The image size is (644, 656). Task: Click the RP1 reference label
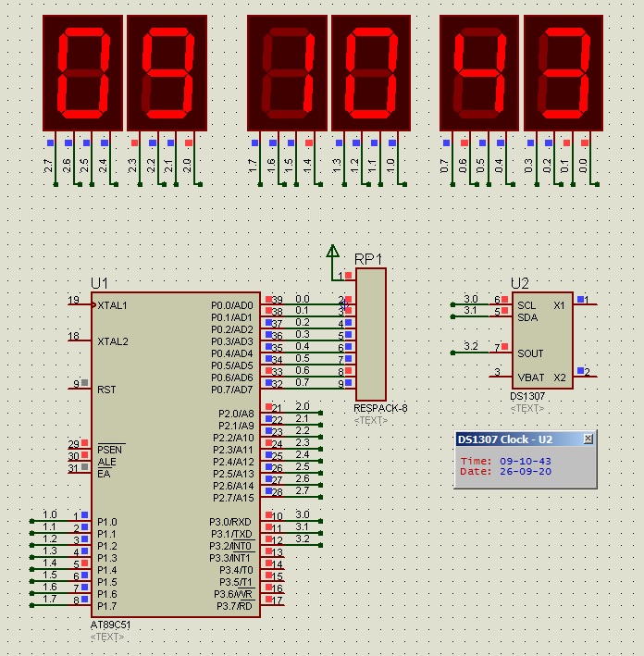pyautogui.click(x=368, y=259)
